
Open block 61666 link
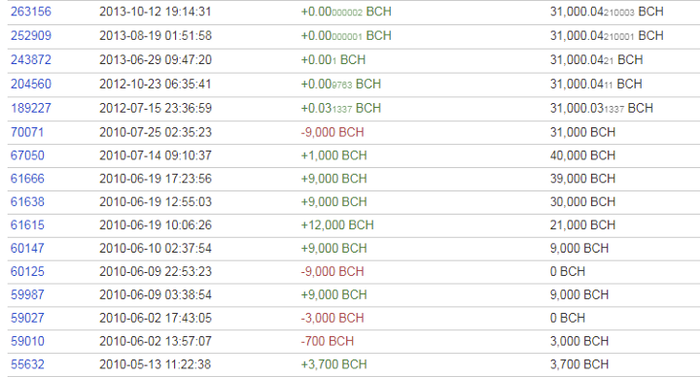point(27,179)
